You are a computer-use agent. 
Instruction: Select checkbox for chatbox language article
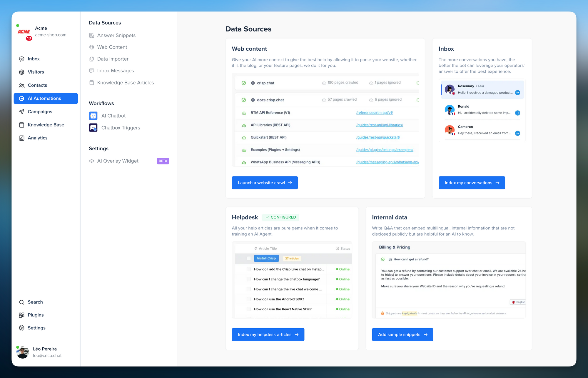coord(249,279)
